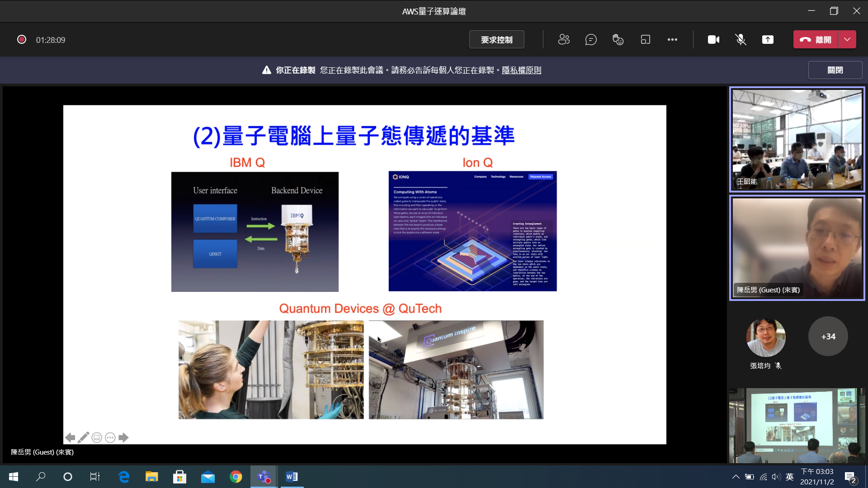Open the network Wi-Fi tray icon

pyautogui.click(x=763, y=477)
